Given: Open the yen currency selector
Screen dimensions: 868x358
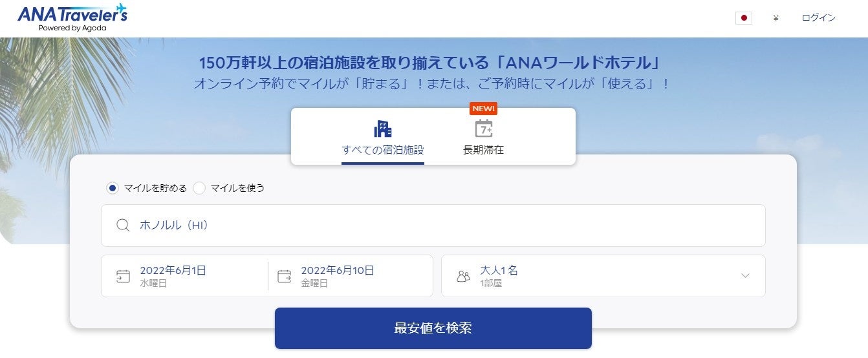Looking at the screenshot, I should pos(776,18).
